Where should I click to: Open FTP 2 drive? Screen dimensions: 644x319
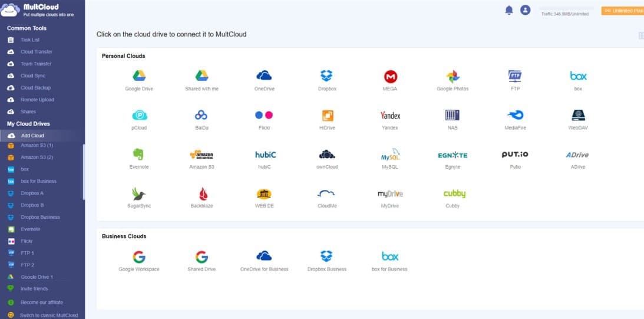pos(27,265)
